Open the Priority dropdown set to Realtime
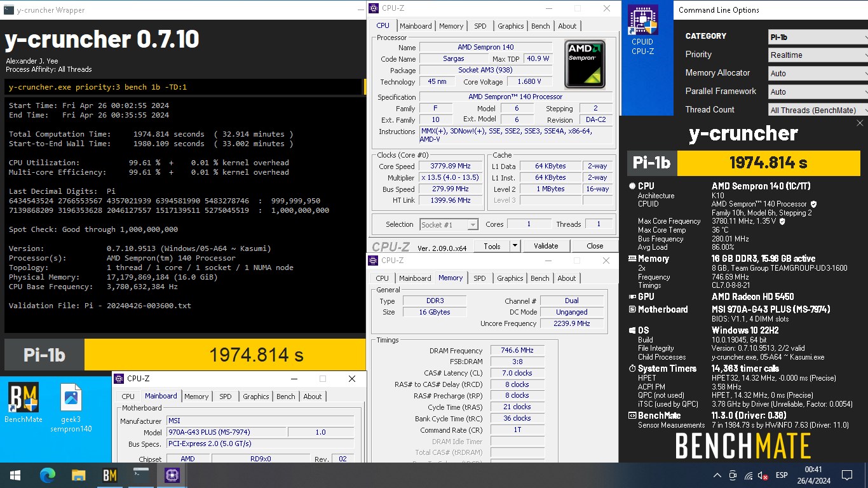 [818, 55]
